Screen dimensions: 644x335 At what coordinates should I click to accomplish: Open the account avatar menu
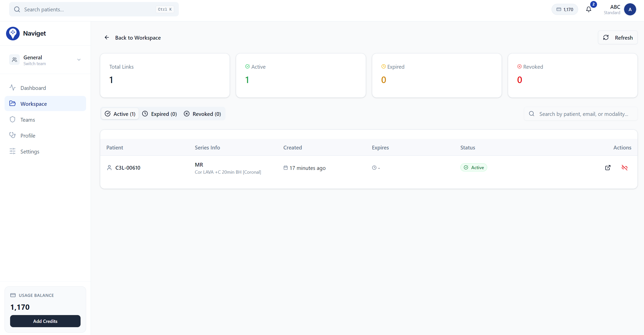point(630,9)
